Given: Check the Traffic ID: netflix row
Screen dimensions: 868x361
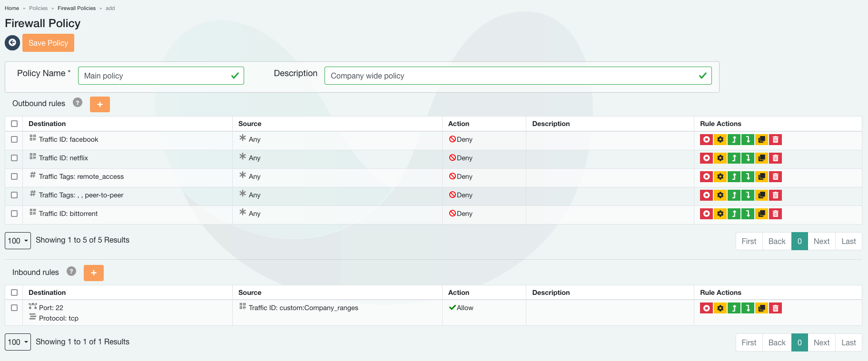Looking at the screenshot, I should point(14,158).
